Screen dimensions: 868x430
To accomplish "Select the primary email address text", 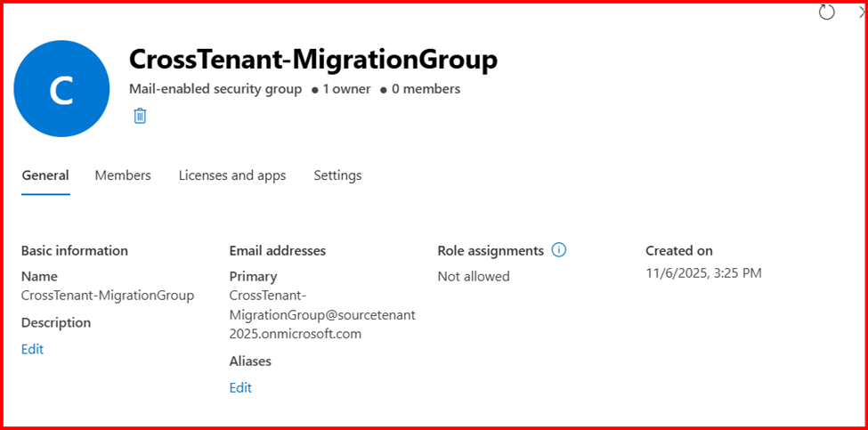I will (x=321, y=314).
